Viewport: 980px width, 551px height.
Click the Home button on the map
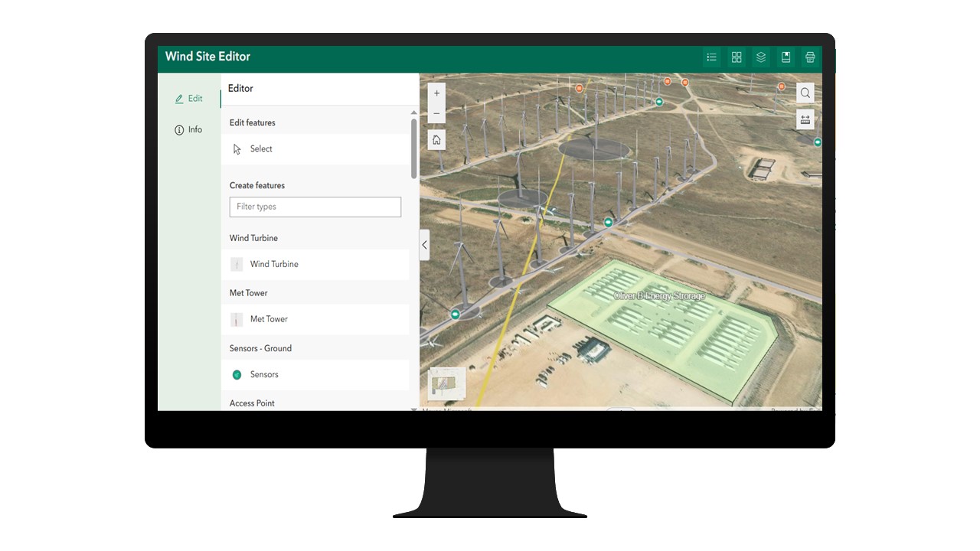(436, 140)
